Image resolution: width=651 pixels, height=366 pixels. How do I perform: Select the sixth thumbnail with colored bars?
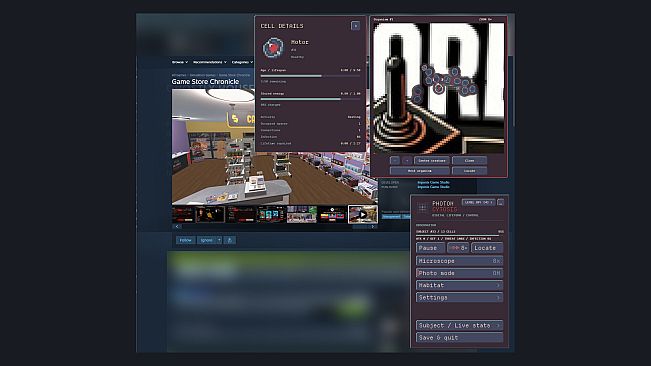(332, 214)
